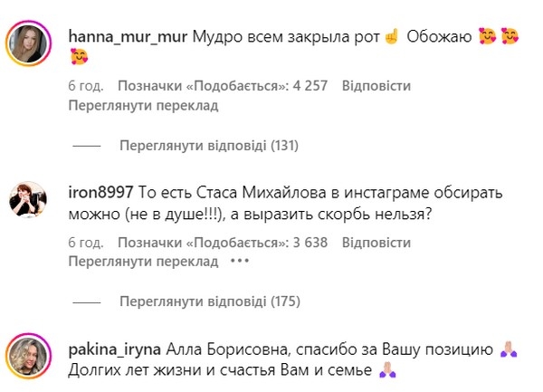Click the 6 год. timestamp on iron8997 comment
Screen dimensions: 543x392
(x=86, y=242)
